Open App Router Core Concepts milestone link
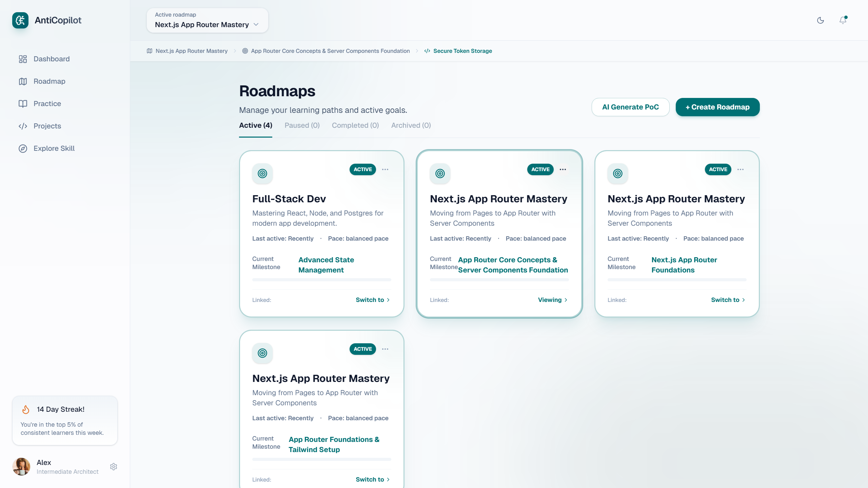Image resolution: width=868 pixels, height=488 pixels. (x=513, y=265)
